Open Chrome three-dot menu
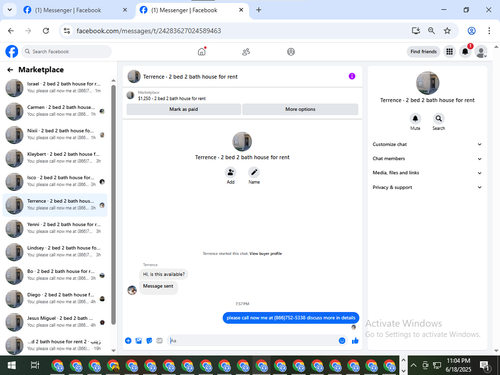The height and width of the screenshot is (375, 500). pyautogui.click(x=489, y=31)
